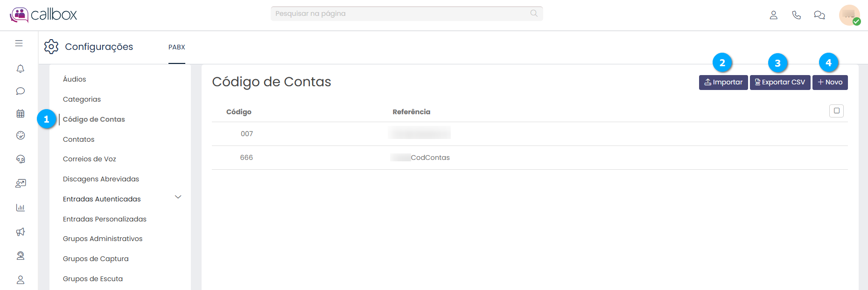The width and height of the screenshot is (868, 290).
Task: Click the Exportar CSV button
Action: click(780, 82)
